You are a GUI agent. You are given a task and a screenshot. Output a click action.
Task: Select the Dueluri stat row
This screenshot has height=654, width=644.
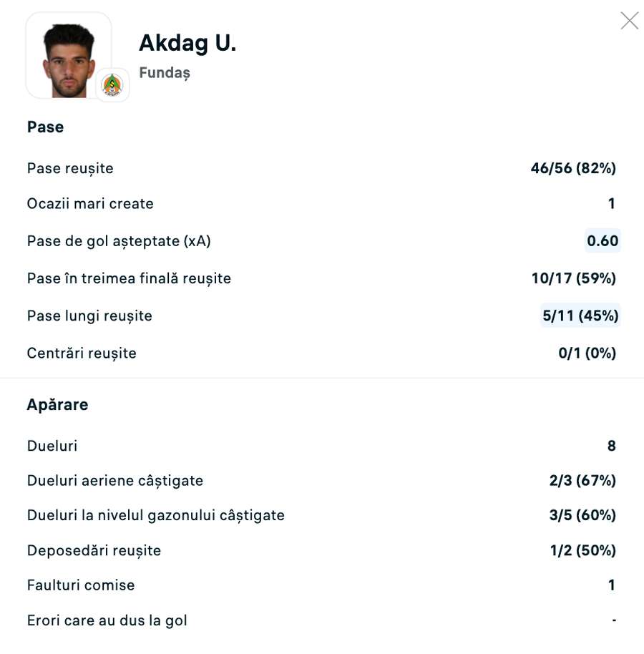click(321, 446)
